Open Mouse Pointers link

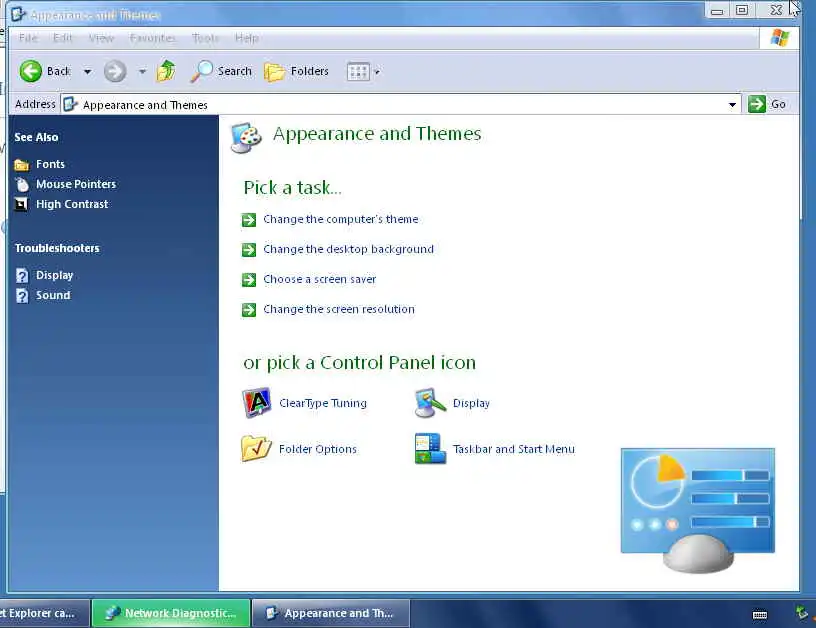click(x=76, y=184)
